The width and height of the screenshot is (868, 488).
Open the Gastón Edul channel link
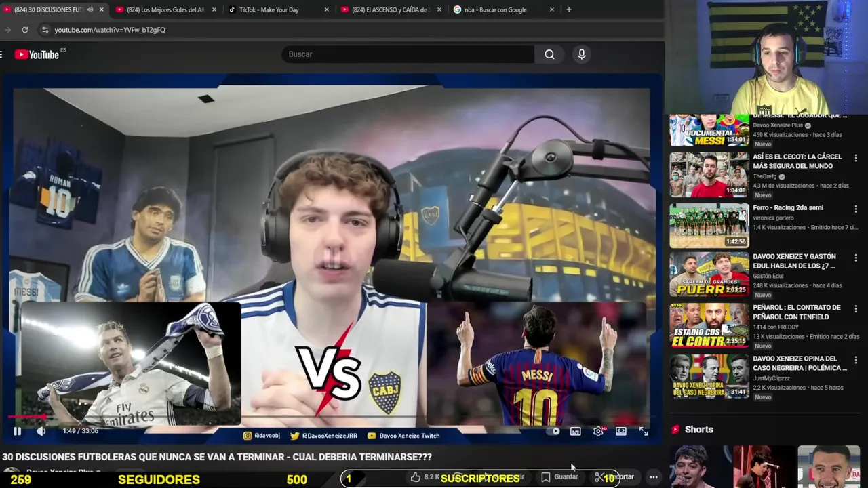[x=768, y=277]
